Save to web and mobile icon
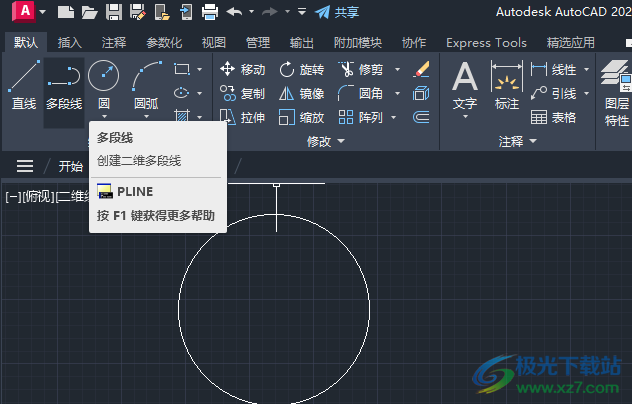 click(186, 12)
